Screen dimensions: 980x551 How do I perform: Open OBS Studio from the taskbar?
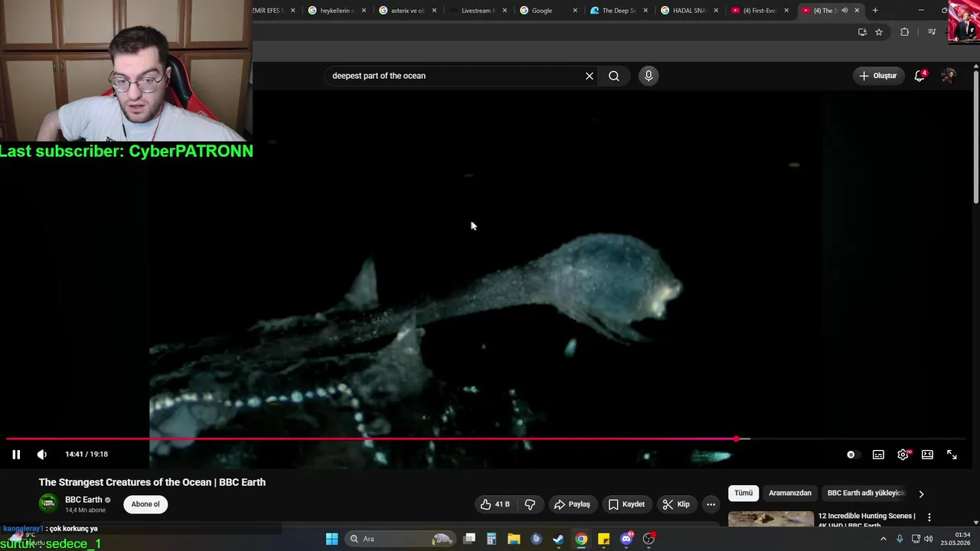(x=649, y=539)
